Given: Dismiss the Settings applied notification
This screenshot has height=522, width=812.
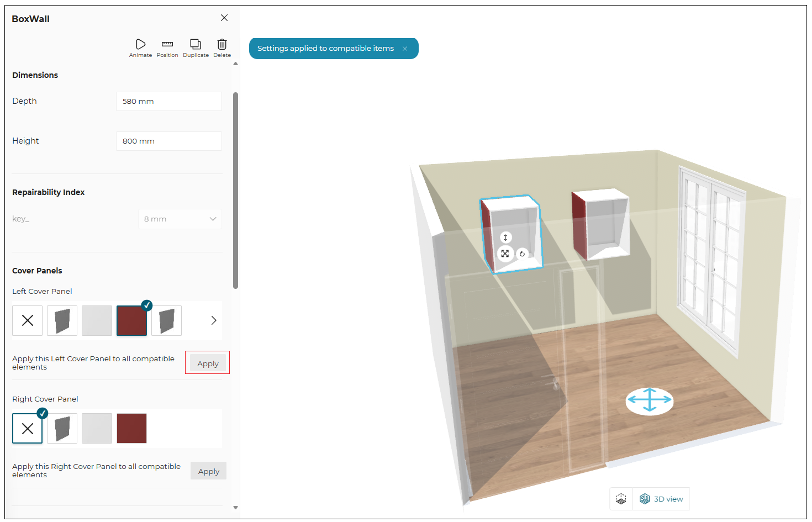Looking at the screenshot, I should click(405, 49).
